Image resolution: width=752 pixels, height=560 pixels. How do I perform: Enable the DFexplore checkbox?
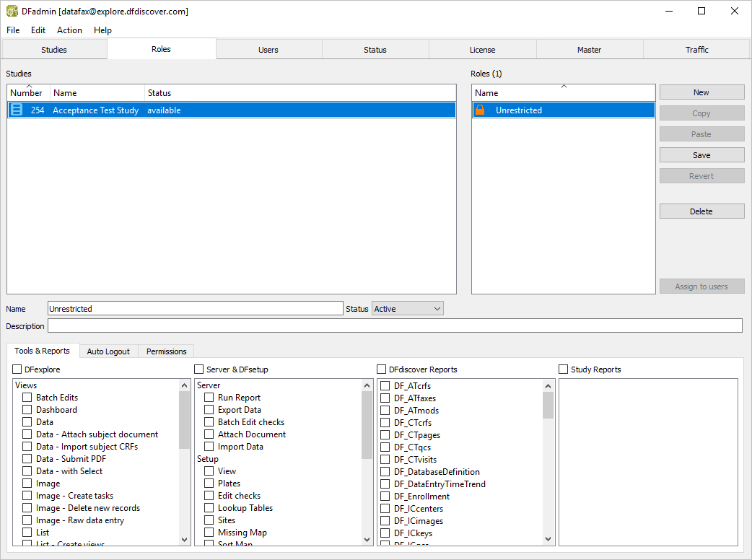pos(17,369)
